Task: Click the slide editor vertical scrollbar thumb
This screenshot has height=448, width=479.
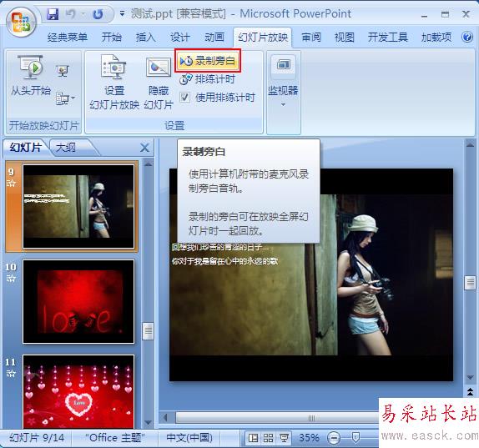Action: point(470,283)
